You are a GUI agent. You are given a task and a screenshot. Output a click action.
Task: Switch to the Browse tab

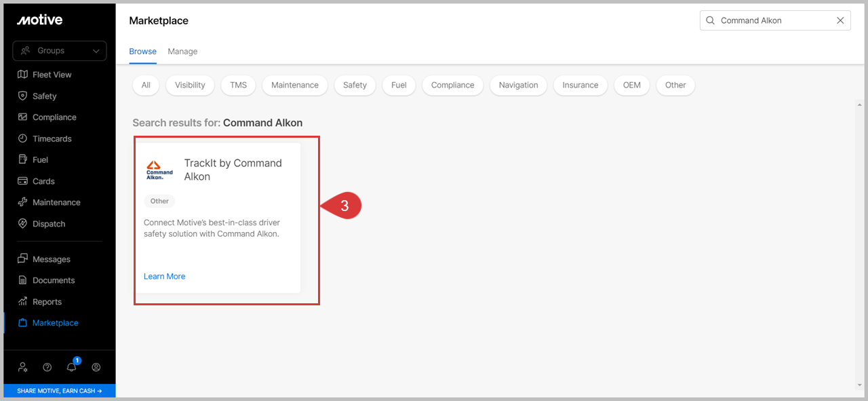pyautogui.click(x=143, y=52)
